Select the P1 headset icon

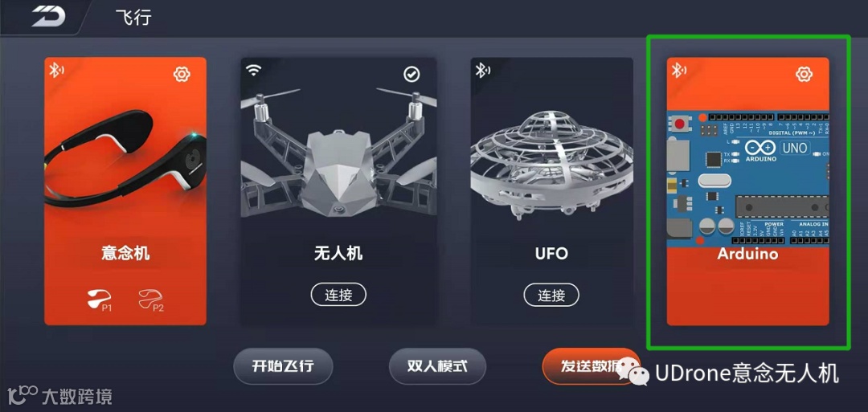tap(100, 300)
